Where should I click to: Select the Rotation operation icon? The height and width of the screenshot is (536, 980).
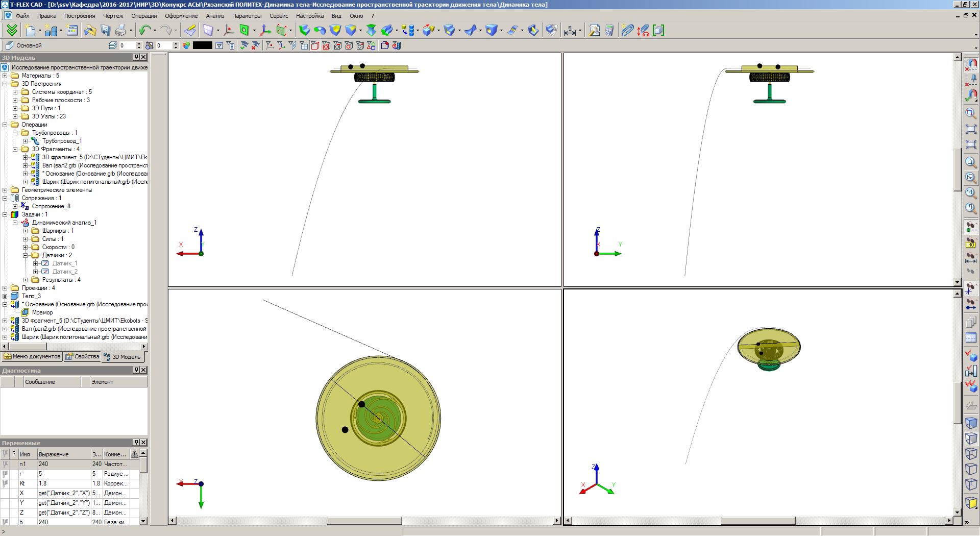tap(320, 30)
